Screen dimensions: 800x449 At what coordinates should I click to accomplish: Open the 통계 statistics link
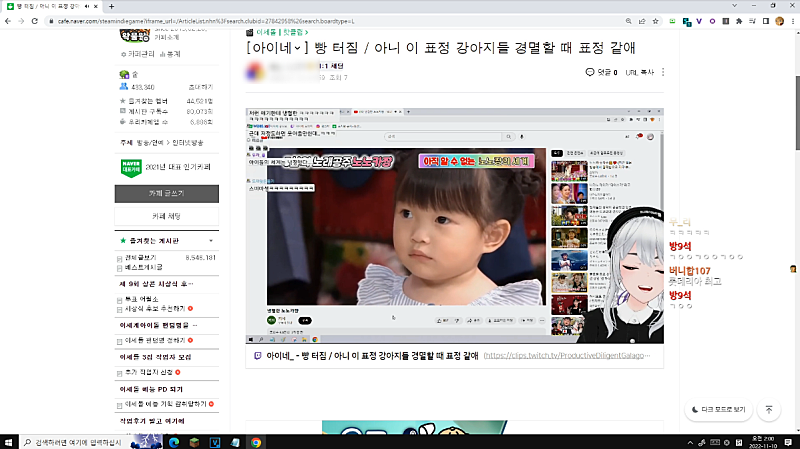(x=170, y=54)
